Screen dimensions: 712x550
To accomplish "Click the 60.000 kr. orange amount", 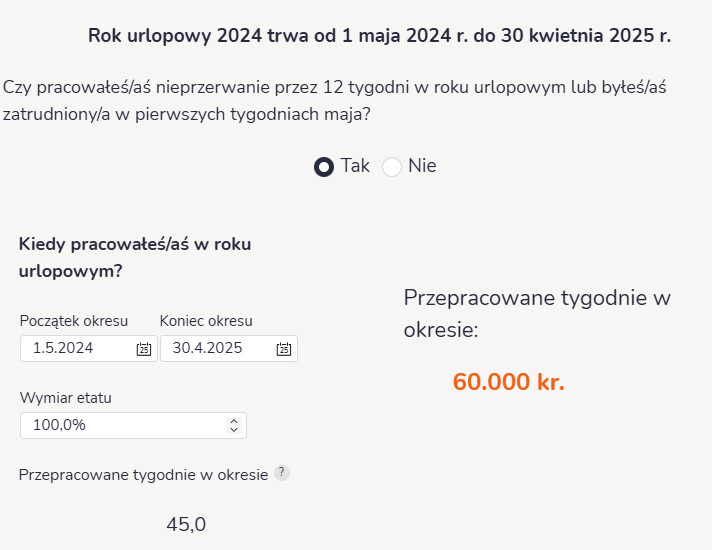I will [x=508, y=382].
